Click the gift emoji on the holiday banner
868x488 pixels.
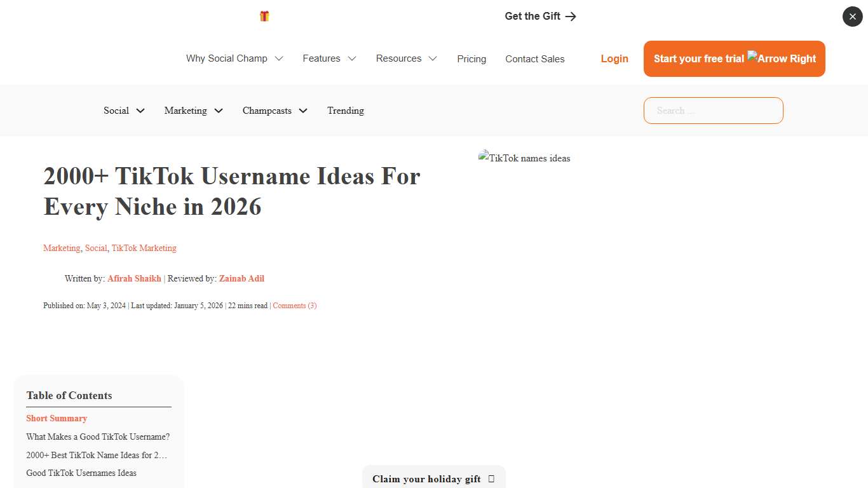click(x=491, y=478)
